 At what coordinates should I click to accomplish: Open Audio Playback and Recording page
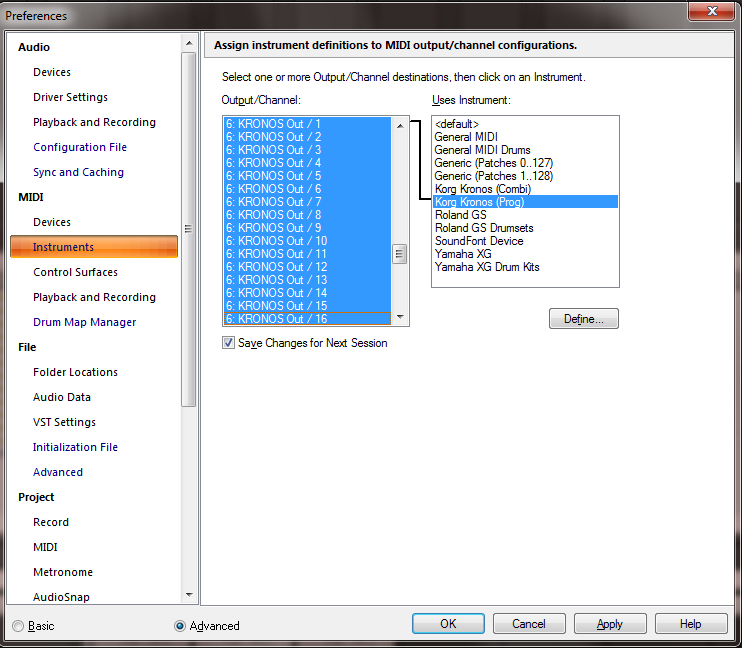click(94, 122)
